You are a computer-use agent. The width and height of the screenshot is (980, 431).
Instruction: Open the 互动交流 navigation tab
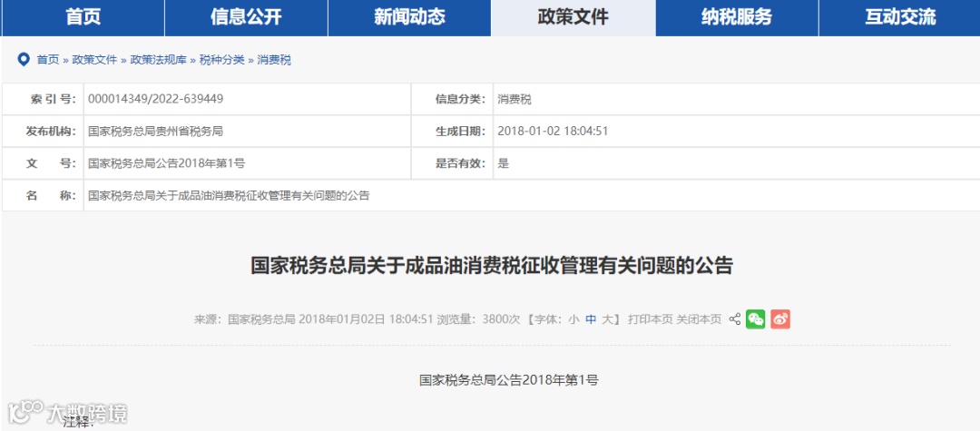(900, 17)
